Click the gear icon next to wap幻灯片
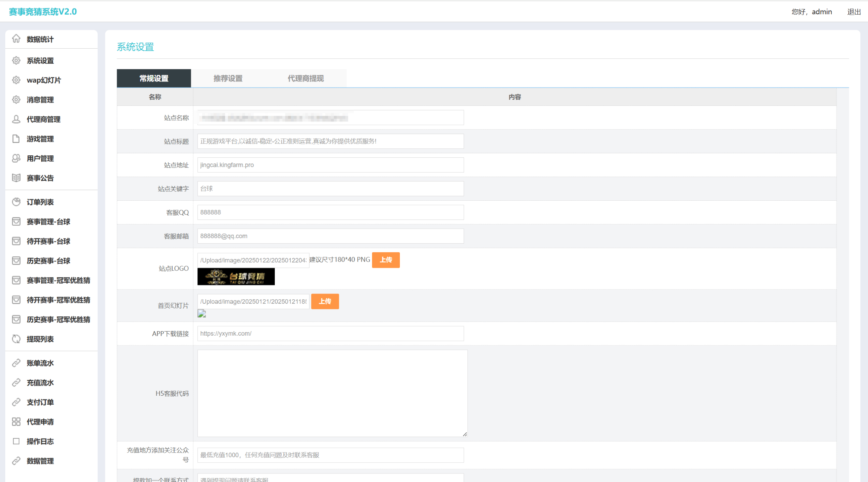This screenshot has width=868, height=482. tap(16, 80)
